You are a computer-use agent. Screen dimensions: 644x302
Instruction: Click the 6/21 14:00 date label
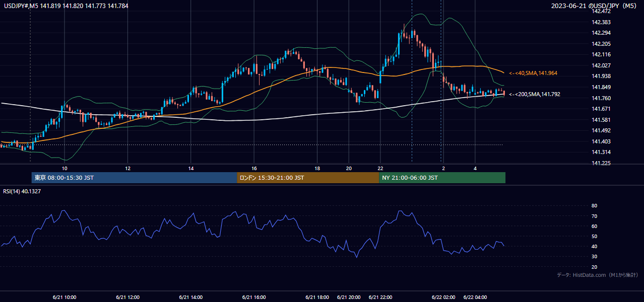point(191,297)
